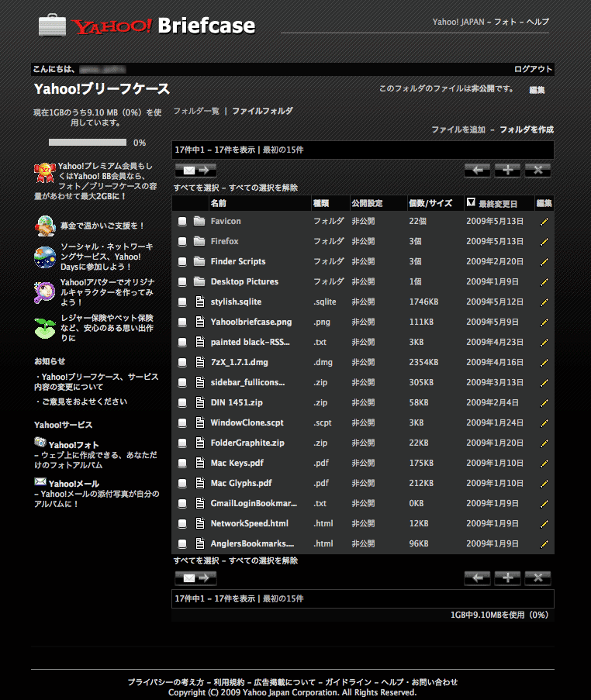
Task: Click the Yahoo!アバター avatar icon
Action: click(x=44, y=292)
